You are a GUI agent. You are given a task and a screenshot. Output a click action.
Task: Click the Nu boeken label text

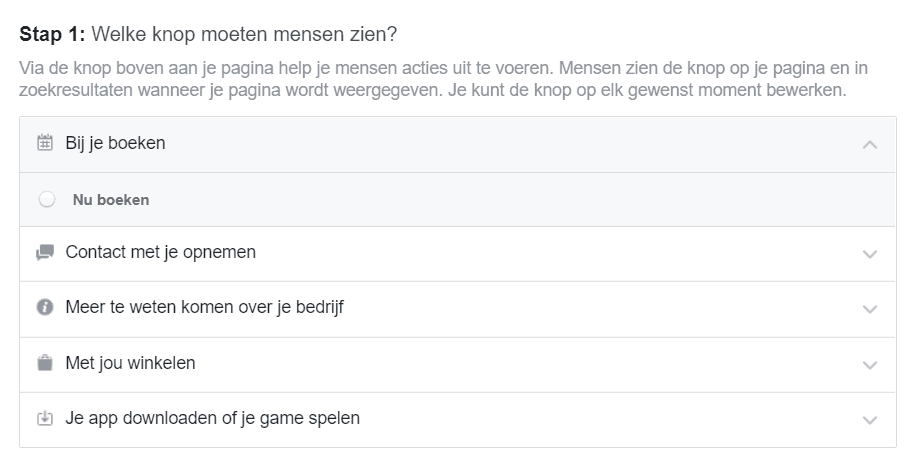coord(111,199)
